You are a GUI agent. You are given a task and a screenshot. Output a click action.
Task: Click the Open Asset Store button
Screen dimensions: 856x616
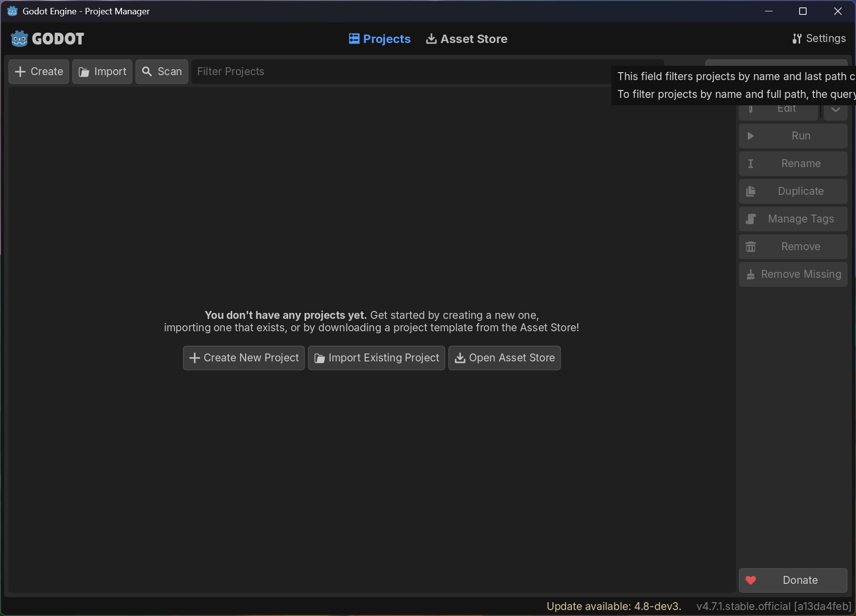click(x=505, y=358)
